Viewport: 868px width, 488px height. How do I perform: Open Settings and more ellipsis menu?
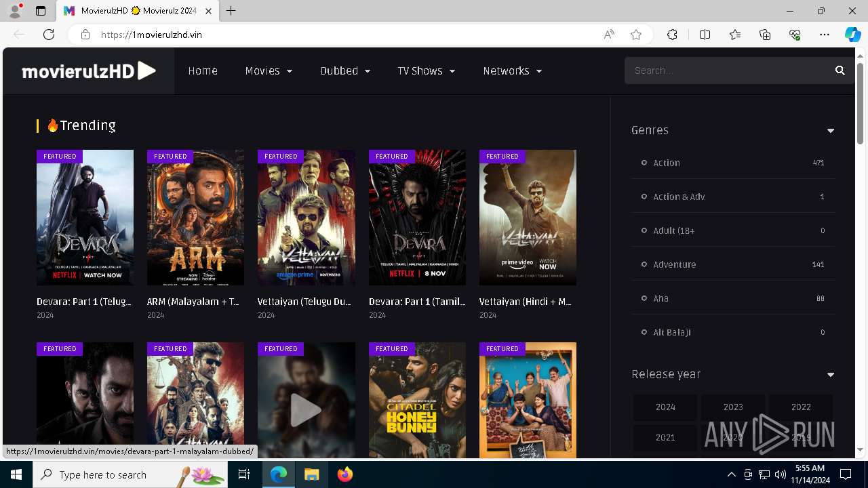pos(825,35)
